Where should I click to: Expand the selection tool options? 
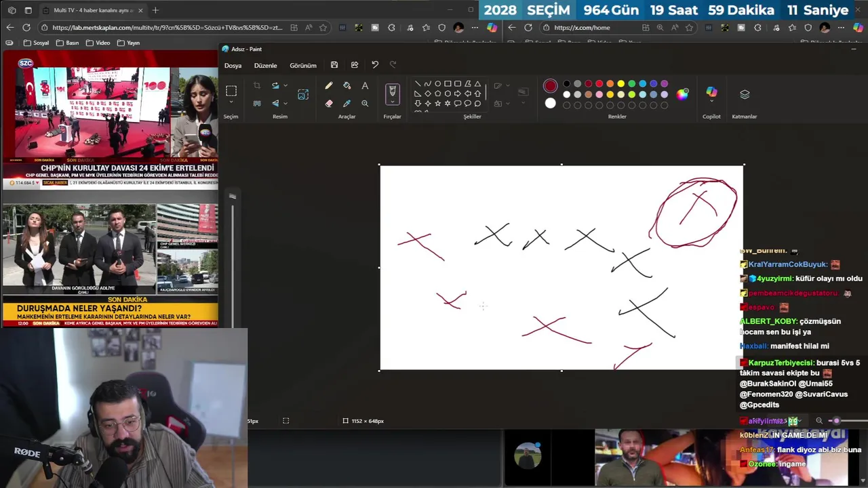click(231, 102)
